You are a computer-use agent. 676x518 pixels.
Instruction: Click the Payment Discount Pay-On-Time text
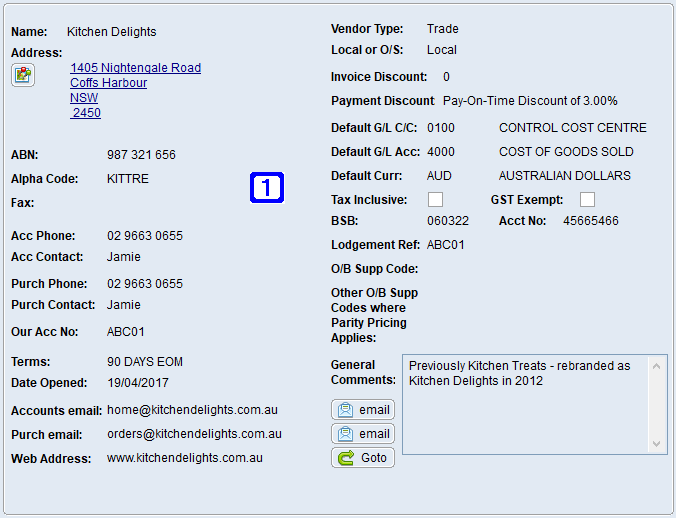[530, 101]
